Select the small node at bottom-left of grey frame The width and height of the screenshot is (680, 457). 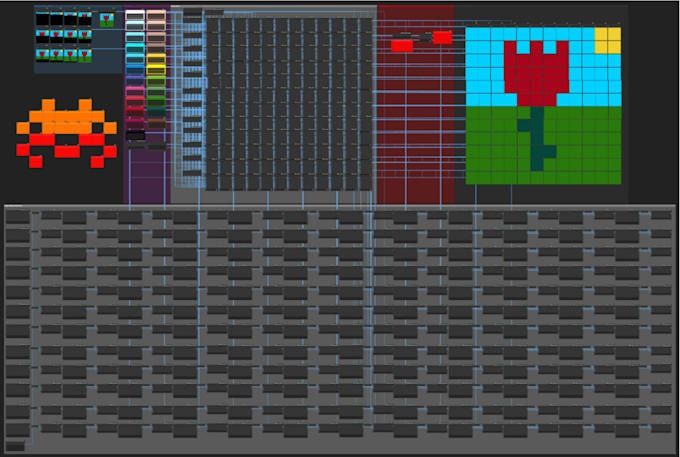point(15,447)
